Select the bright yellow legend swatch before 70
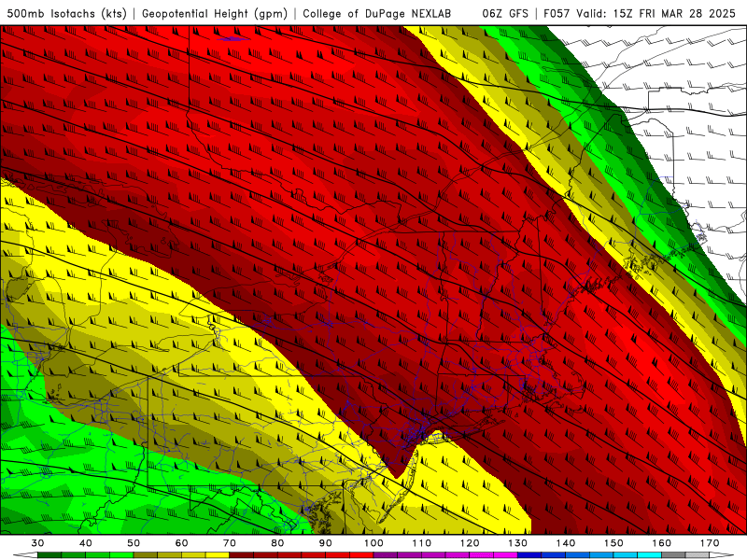 (x=218, y=554)
